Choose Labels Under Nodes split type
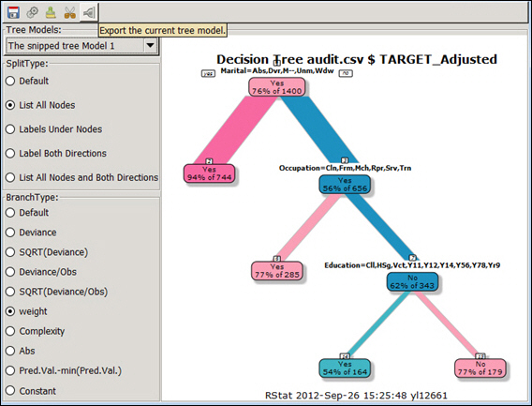 point(53,129)
